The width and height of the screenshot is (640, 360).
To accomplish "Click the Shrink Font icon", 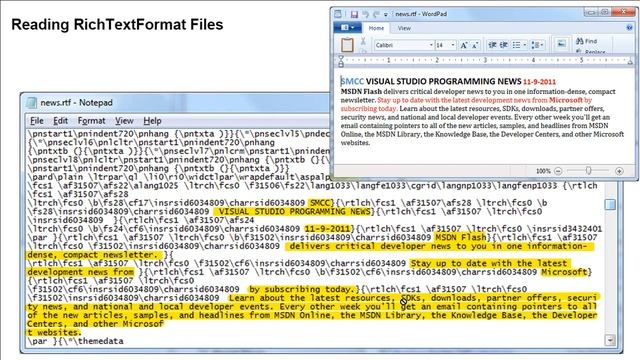I will point(475,45).
